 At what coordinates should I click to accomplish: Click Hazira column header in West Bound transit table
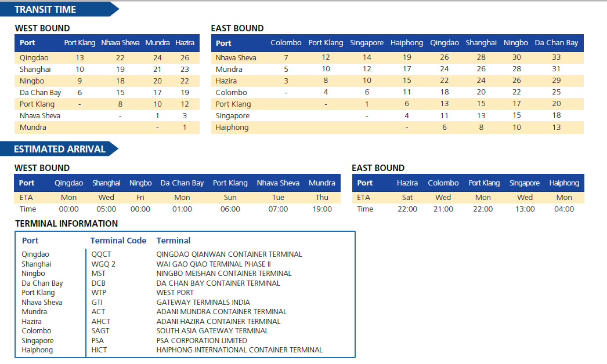click(x=185, y=43)
